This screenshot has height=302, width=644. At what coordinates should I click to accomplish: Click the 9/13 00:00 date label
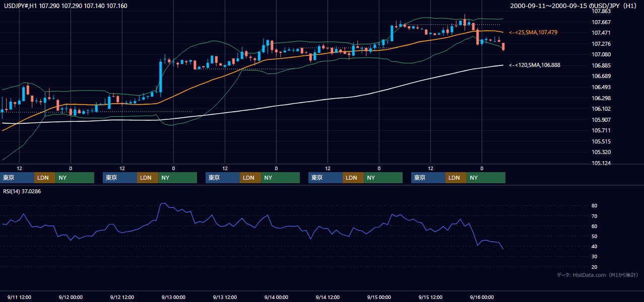point(173,297)
